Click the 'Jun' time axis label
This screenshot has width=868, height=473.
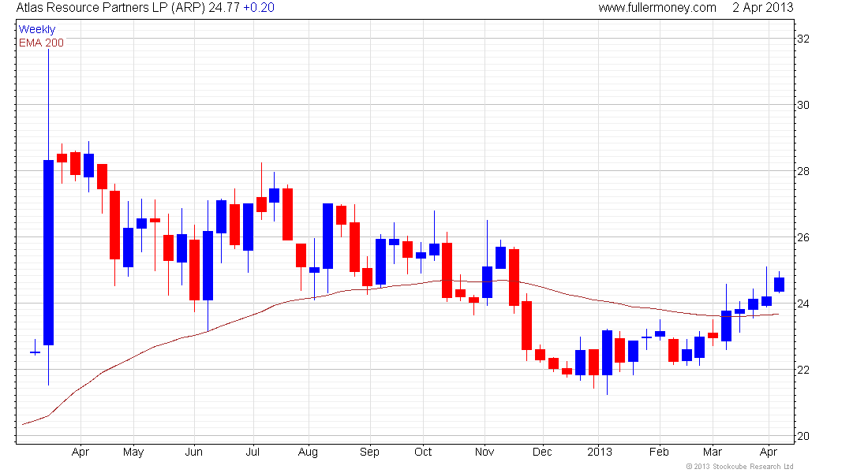tap(194, 452)
